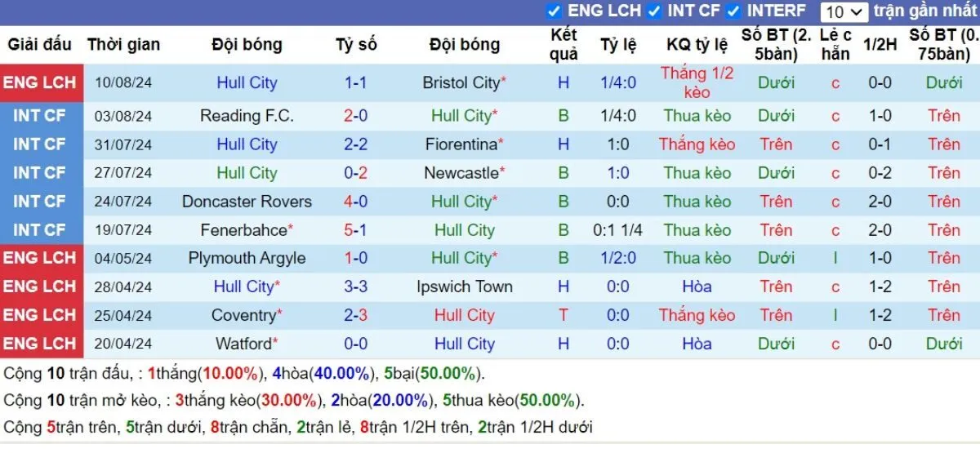Toggle the ENG LCH checkbox
Screen dimensions: 980x453
[x=555, y=11]
